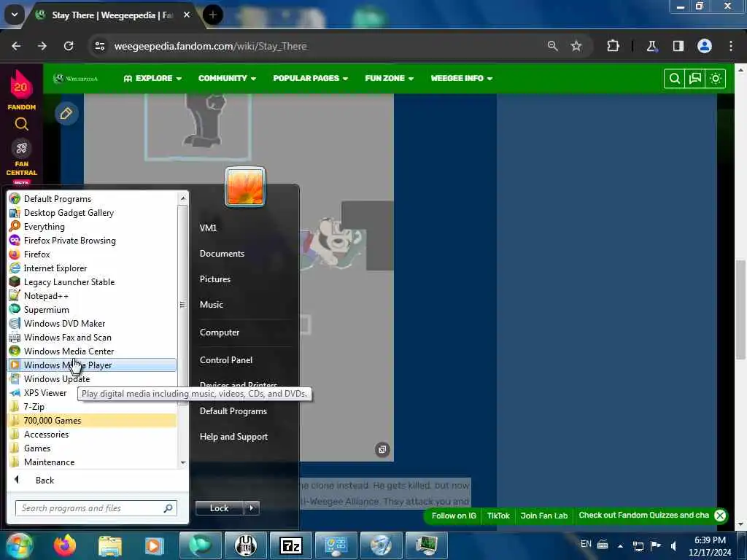Open 7-Zip from the taskbar
Image resolution: width=747 pixels, height=560 pixels.
[290, 545]
